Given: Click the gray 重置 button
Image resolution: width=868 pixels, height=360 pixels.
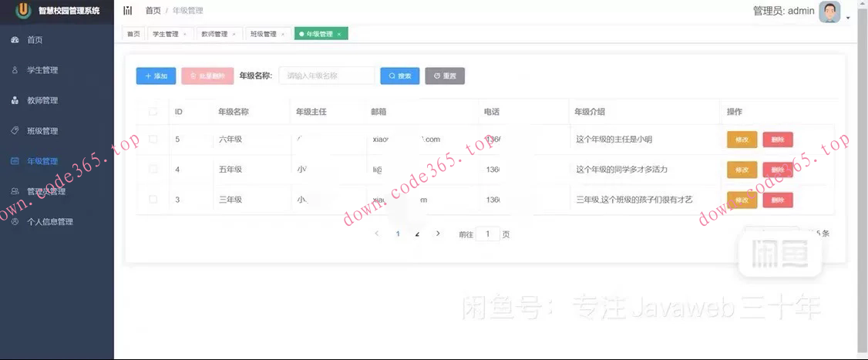Looking at the screenshot, I should (x=445, y=76).
